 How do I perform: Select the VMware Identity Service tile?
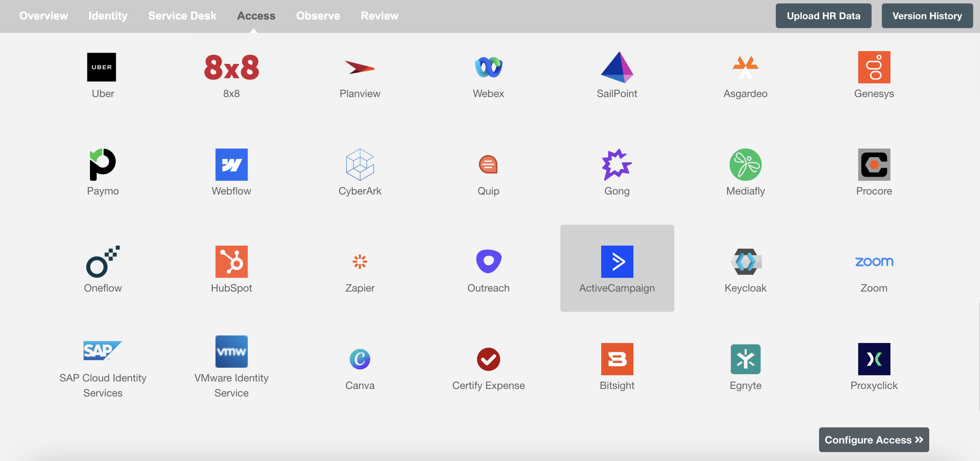coord(231,365)
